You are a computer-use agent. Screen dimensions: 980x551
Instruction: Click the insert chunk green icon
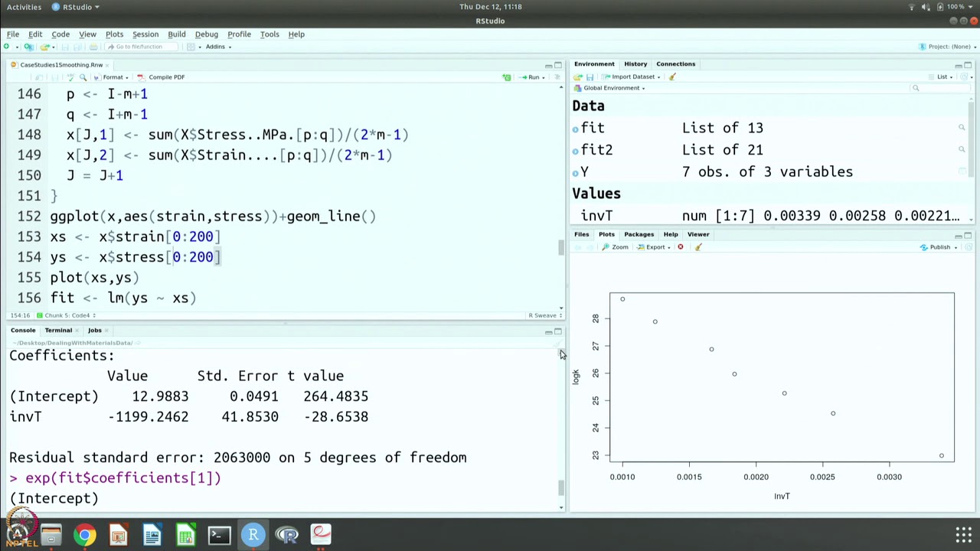507,77
